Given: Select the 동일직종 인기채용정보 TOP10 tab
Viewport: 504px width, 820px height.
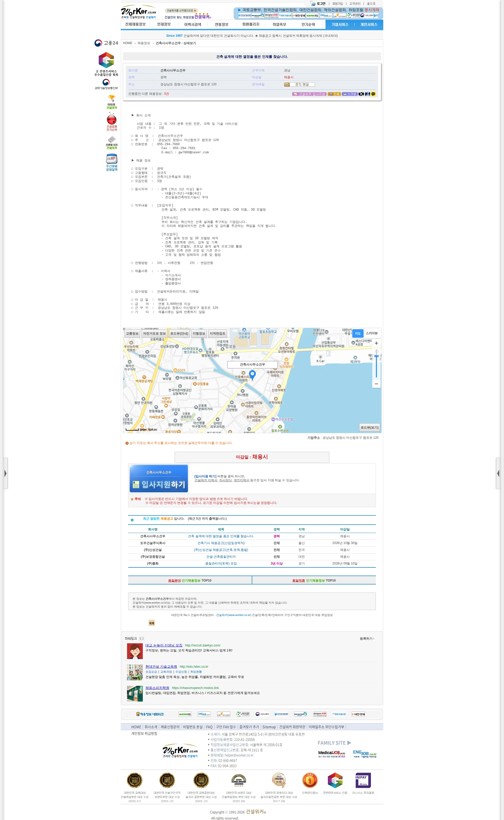Looking at the screenshot, I should click(x=314, y=580).
